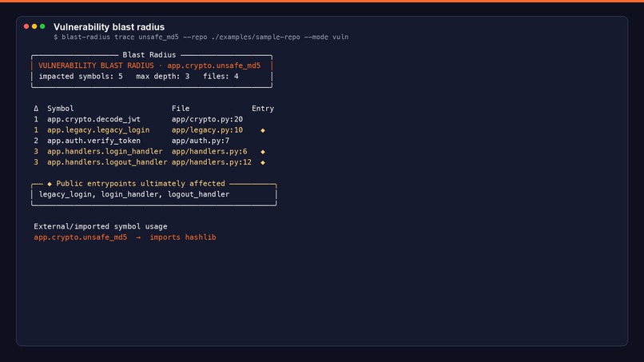Click file path app/handlers.py:12
Image resolution: width=644 pixels, height=362 pixels.
pos(212,162)
